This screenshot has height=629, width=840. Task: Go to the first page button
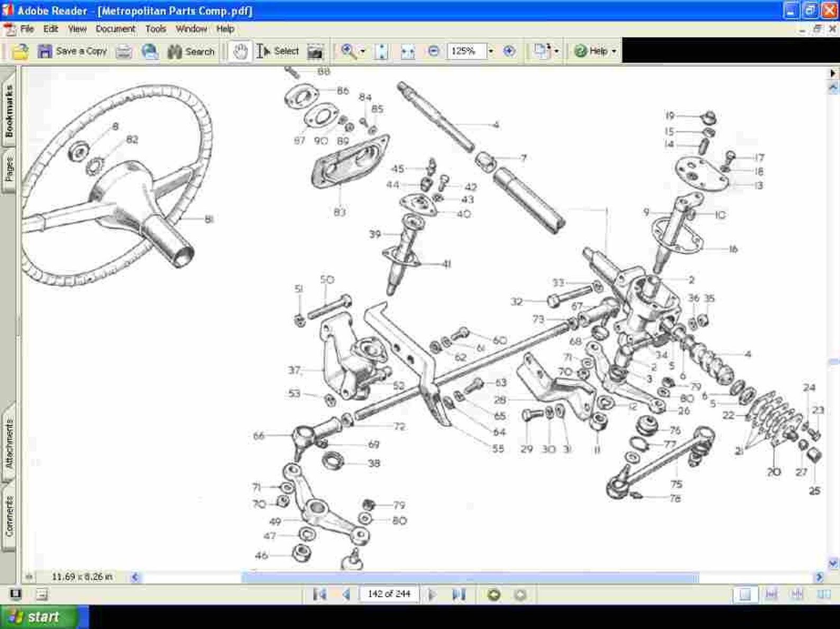point(319,595)
